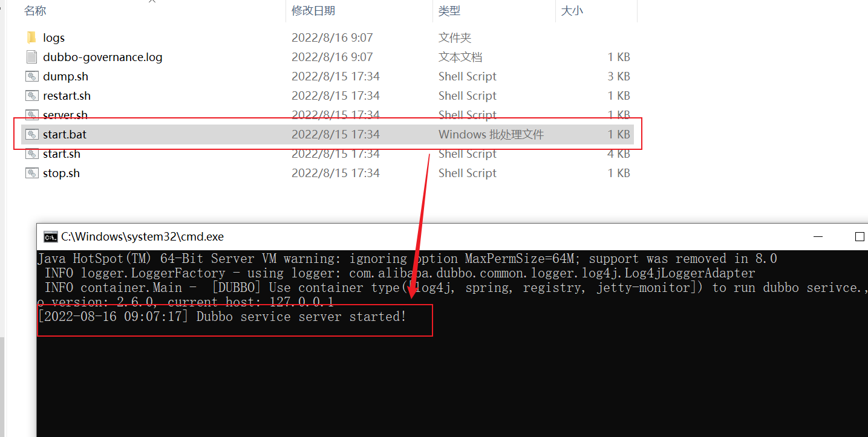The width and height of the screenshot is (868, 437).
Task: Sort files by 大小 column header
Action: coord(572,10)
